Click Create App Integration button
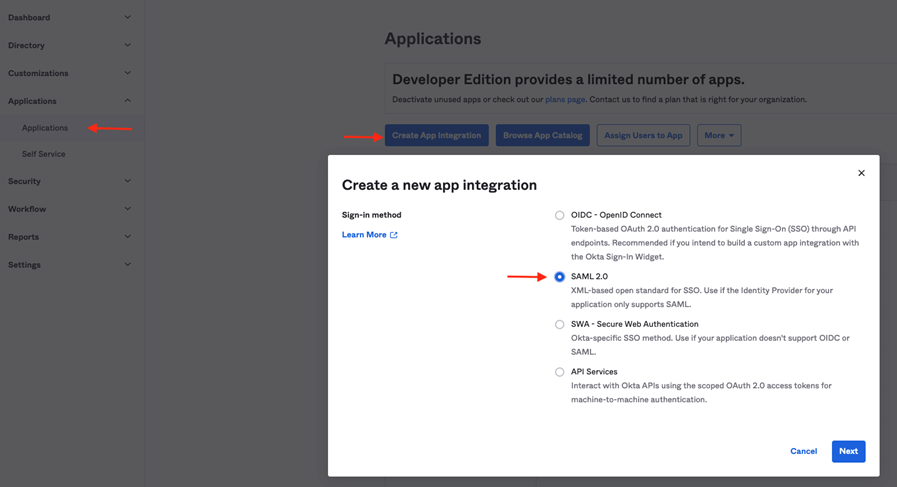Screen dimensions: 897x487 [x=436, y=135]
